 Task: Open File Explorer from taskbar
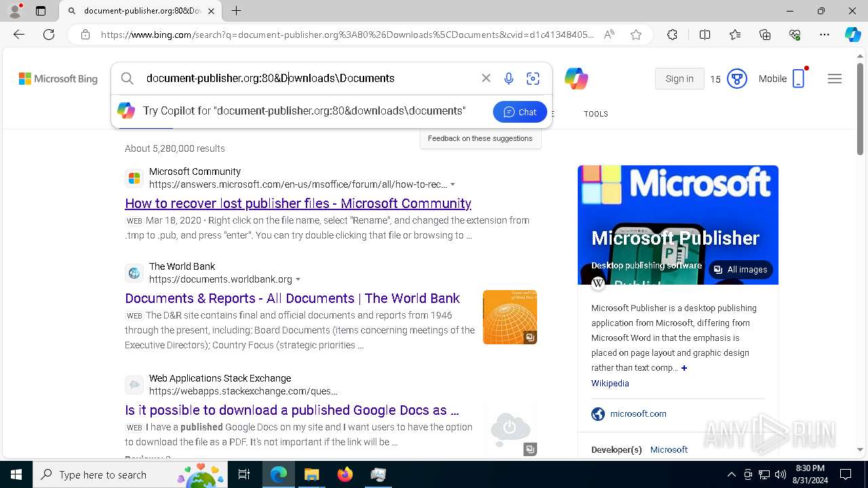pyautogui.click(x=311, y=474)
